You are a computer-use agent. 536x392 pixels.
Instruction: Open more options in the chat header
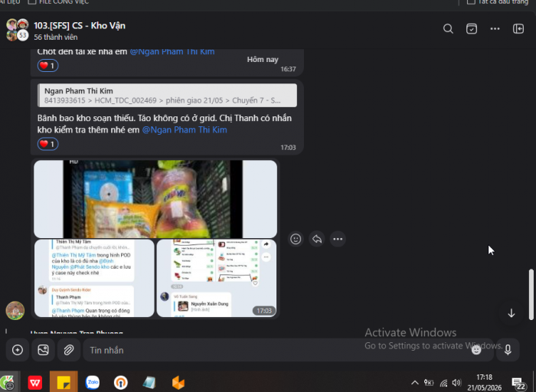tap(495, 28)
